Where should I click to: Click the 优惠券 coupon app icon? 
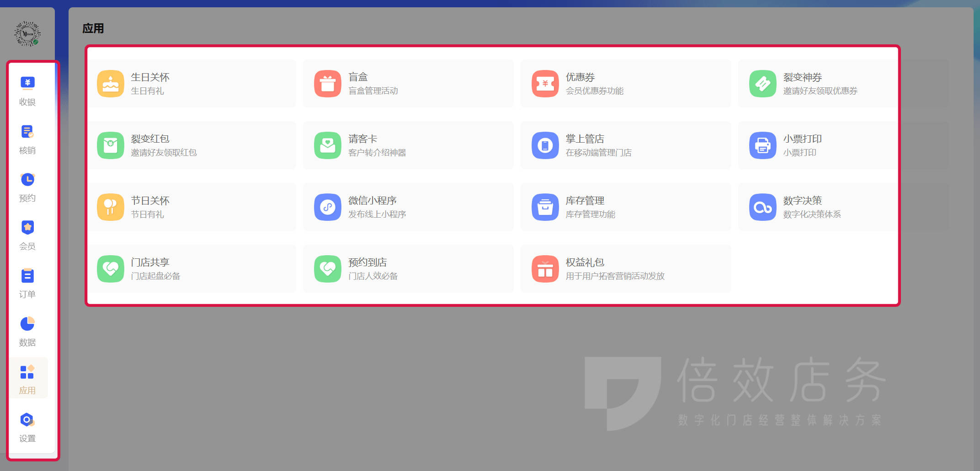[x=545, y=84]
